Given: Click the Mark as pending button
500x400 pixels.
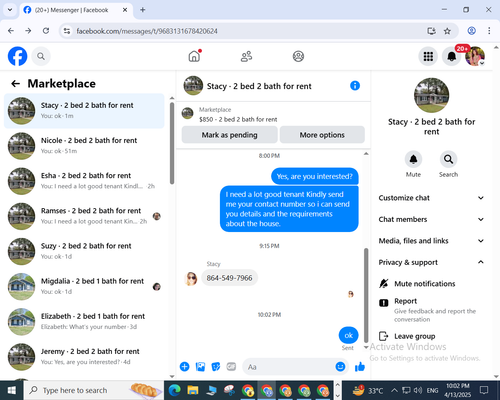Looking at the screenshot, I should 229,135.
